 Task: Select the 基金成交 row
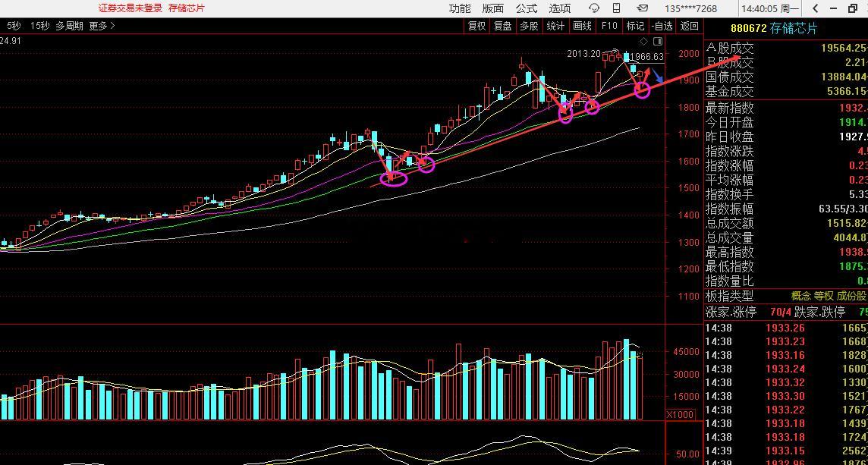[786, 91]
